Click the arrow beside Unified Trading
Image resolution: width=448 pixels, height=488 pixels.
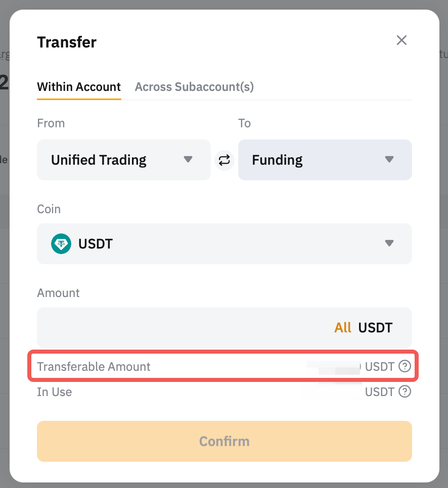pyautogui.click(x=188, y=160)
